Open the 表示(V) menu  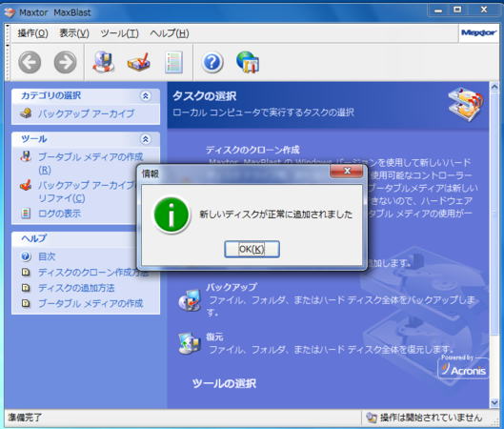[x=74, y=33]
